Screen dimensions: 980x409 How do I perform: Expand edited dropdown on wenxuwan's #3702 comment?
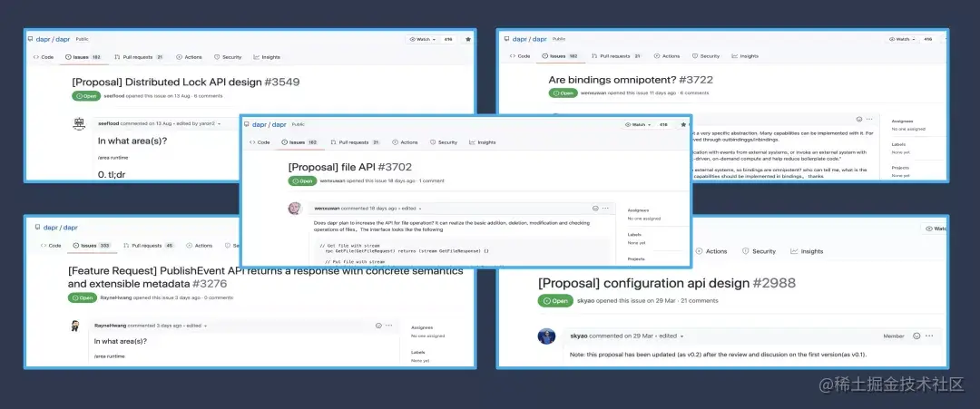click(420, 208)
